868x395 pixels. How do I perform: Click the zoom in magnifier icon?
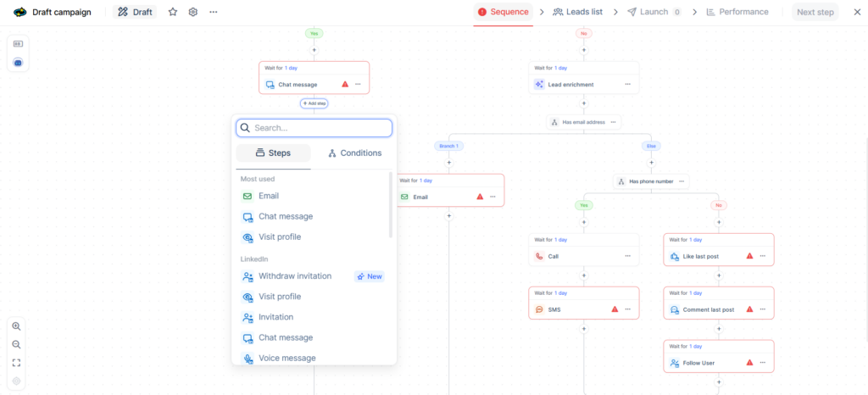pos(17,326)
